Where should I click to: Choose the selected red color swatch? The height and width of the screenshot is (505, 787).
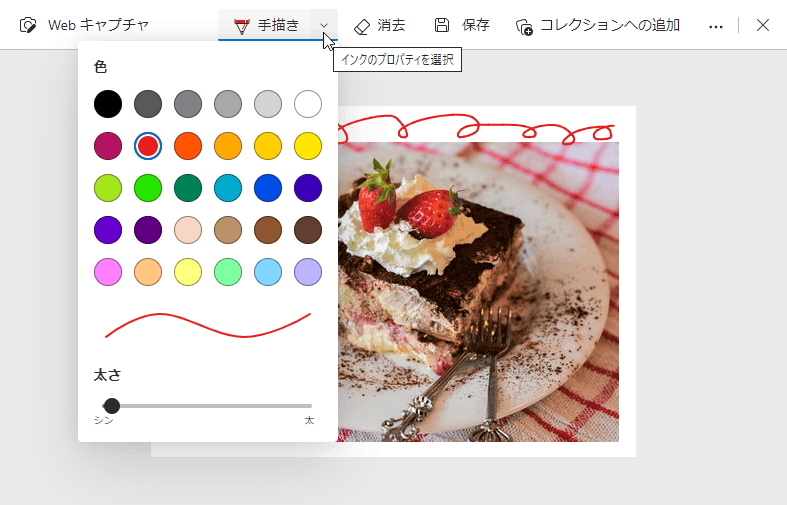[x=148, y=146]
